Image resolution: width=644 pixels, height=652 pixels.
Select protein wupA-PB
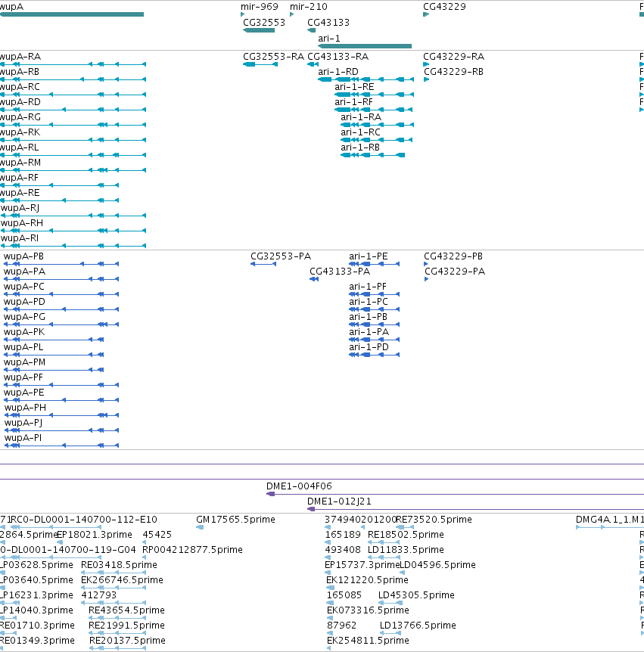pos(61,264)
